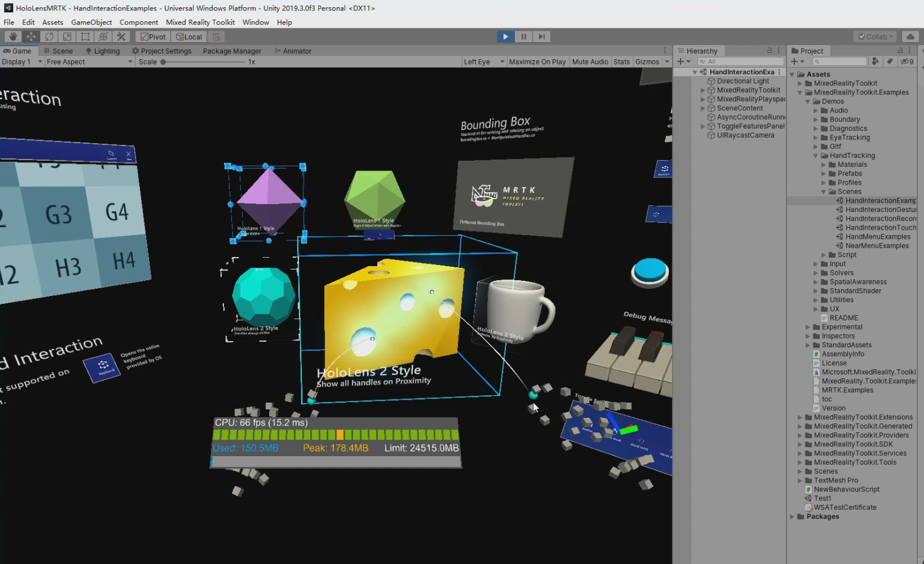Screen dimensions: 924x564
Task: Toggle Local handle rotation mode
Action: [189, 37]
